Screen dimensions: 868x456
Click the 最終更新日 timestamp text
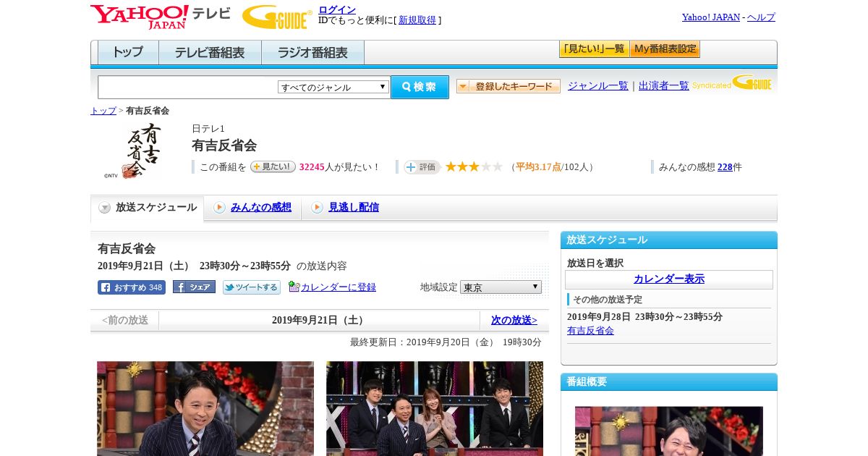tap(446, 342)
